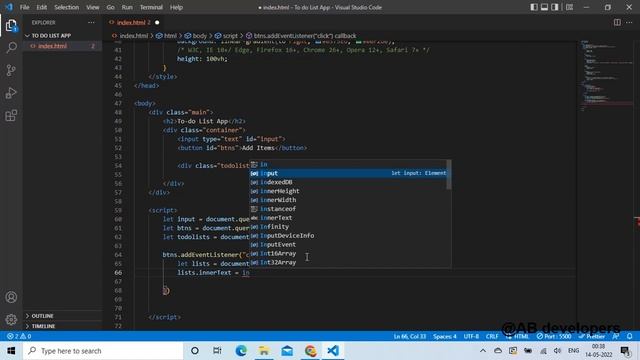Click Ln 66, Col 33 cursor position

(410, 336)
